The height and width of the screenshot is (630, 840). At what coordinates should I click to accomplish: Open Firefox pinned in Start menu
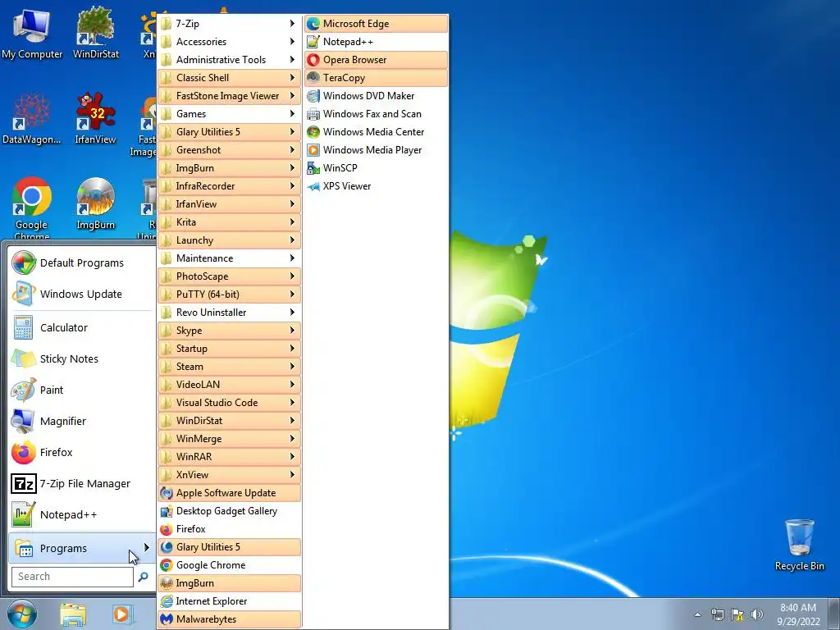81,452
